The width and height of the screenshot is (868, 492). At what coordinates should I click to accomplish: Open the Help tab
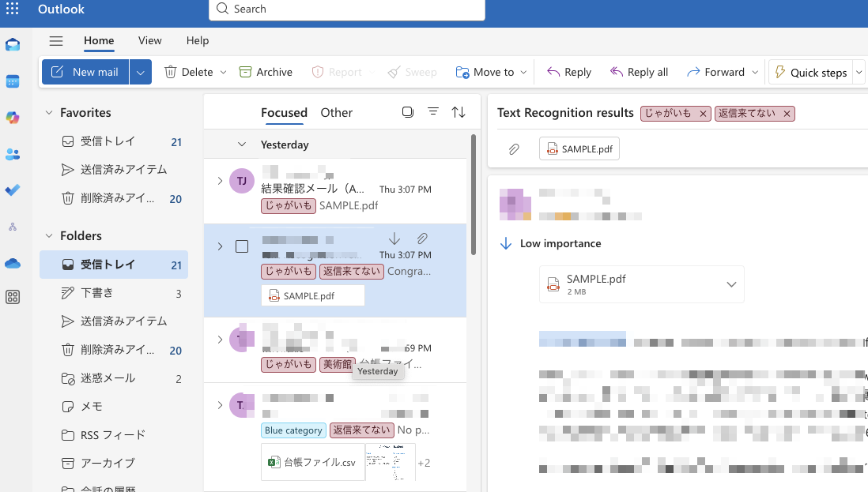pos(198,41)
